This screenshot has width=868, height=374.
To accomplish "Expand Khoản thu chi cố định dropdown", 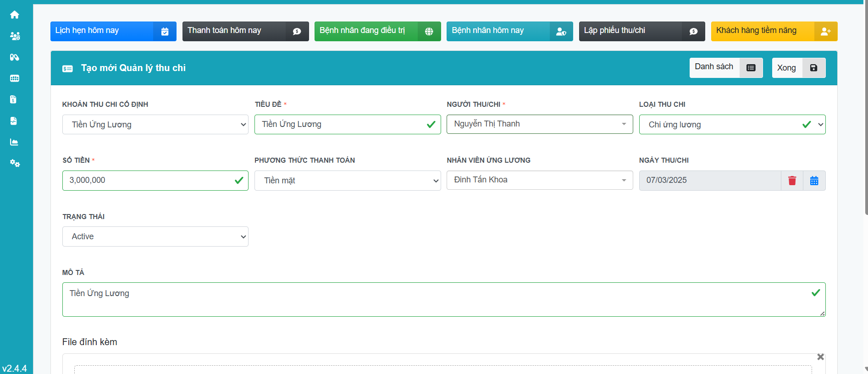I will tap(155, 125).
